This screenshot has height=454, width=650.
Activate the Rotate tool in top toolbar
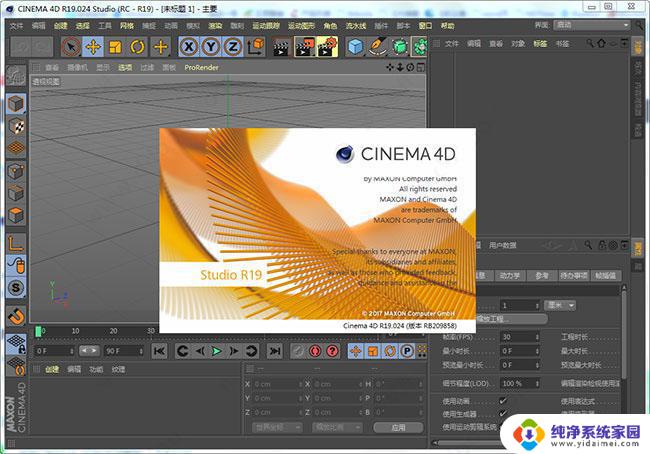pos(137,47)
